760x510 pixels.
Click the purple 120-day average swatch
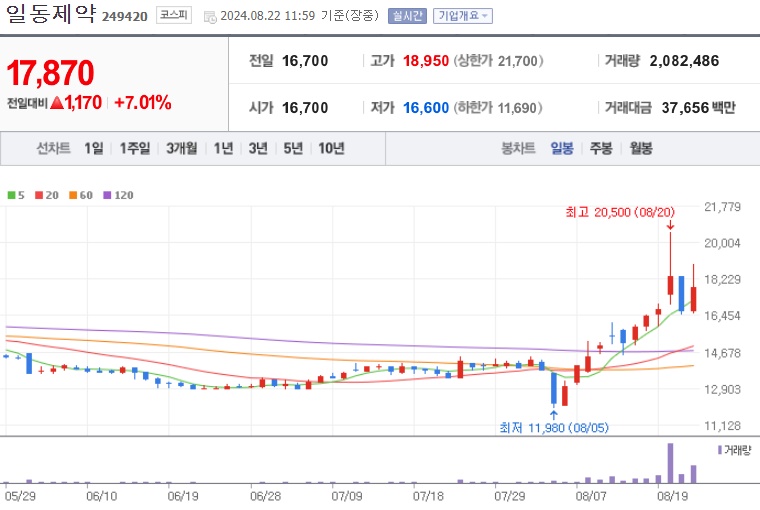pyautogui.click(x=108, y=195)
